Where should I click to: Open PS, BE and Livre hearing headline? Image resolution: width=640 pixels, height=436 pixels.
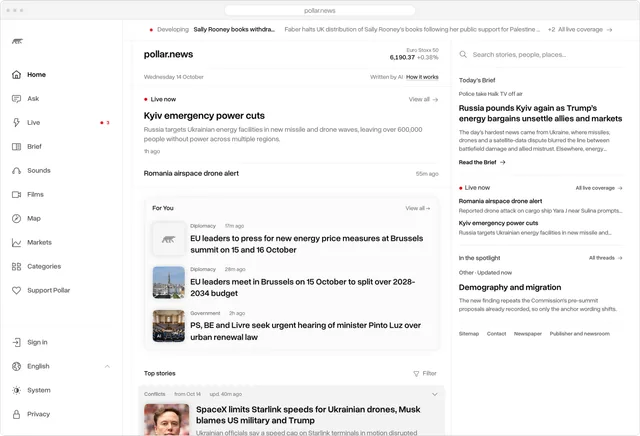click(x=305, y=331)
